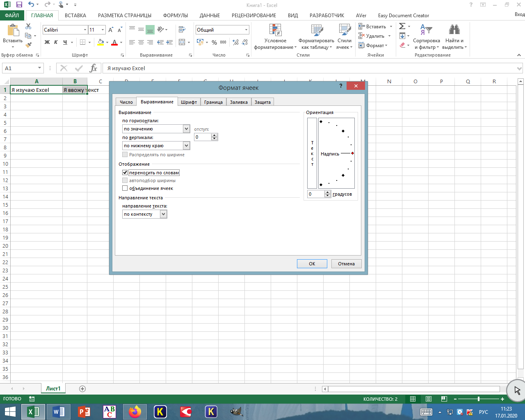The height and width of the screenshot is (420, 525).
Task: Open Word from the Windows taskbar
Action: tap(59, 411)
